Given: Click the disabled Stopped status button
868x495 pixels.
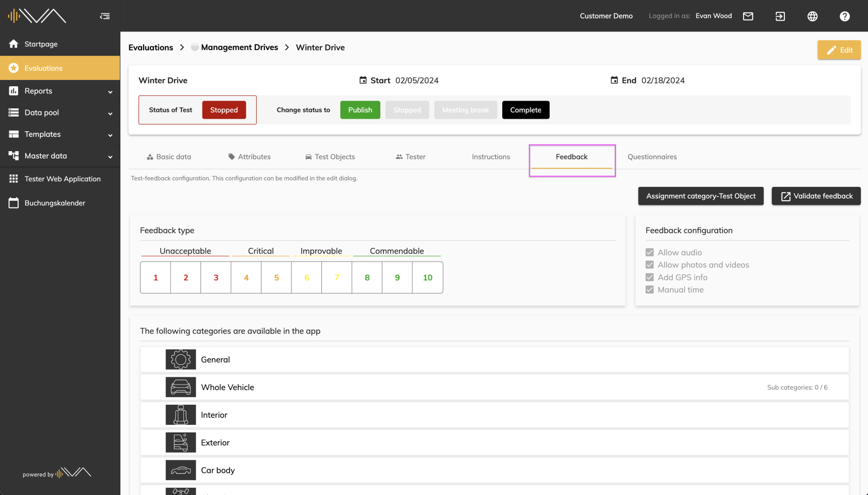Looking at the screenshot, I should (x=407, y=110).
